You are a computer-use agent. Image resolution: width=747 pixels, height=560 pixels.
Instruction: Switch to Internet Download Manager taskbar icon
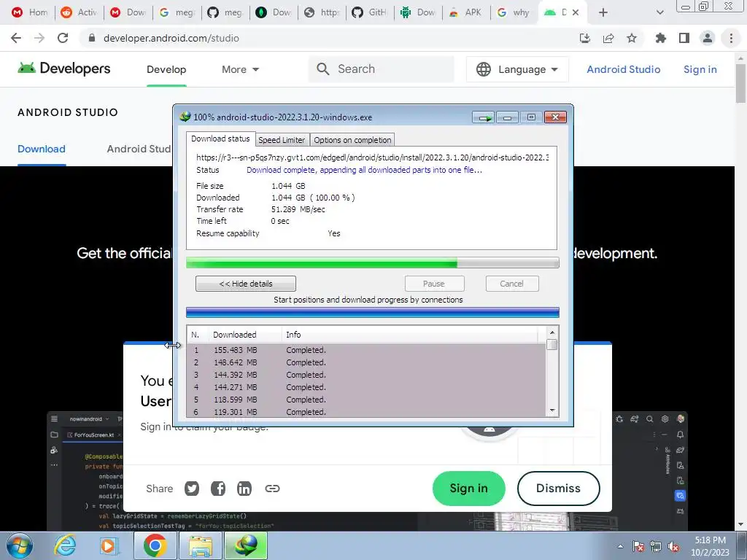click(246, 545)
